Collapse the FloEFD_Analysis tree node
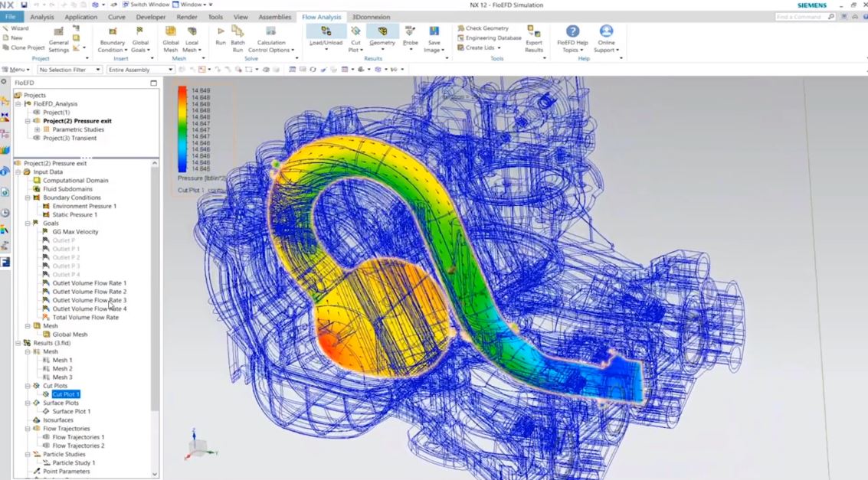 point(18,104)
